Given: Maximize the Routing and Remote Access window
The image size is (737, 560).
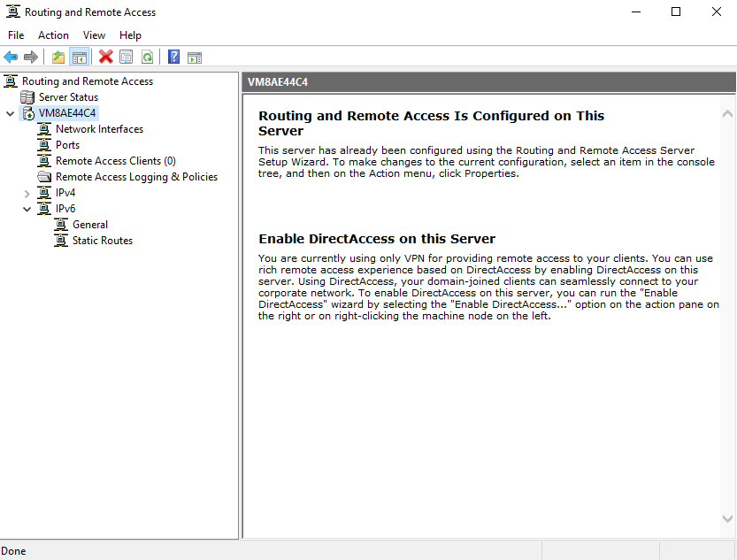Looking at the screenshot, I should 676,12.
